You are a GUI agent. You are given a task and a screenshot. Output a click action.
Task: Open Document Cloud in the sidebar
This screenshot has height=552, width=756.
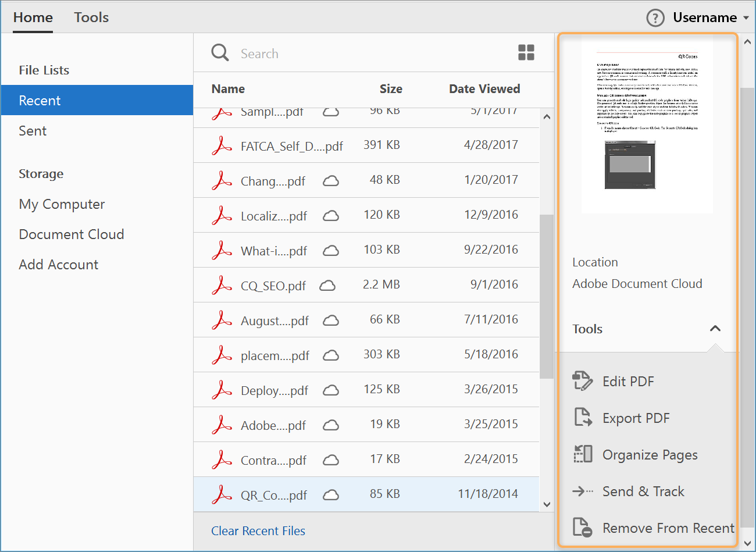tap(71, 234)
